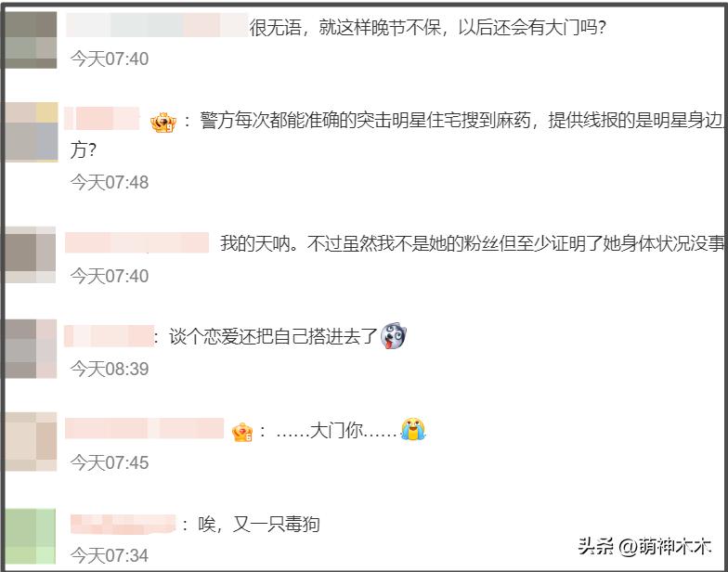
Task: Click the blurred username beside the level 6 badge
Action: 145,428
